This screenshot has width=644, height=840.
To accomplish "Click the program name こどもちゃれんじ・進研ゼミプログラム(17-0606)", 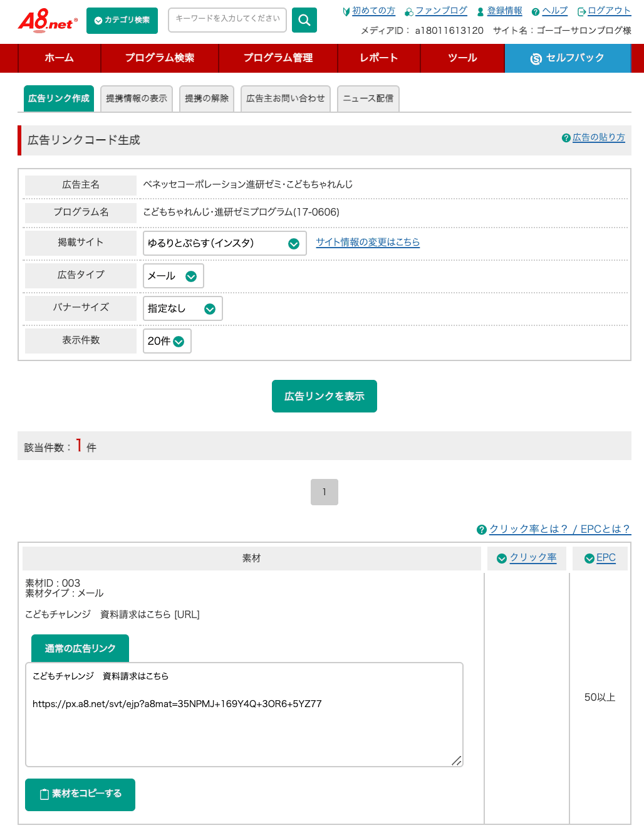I will coord(241,212).
